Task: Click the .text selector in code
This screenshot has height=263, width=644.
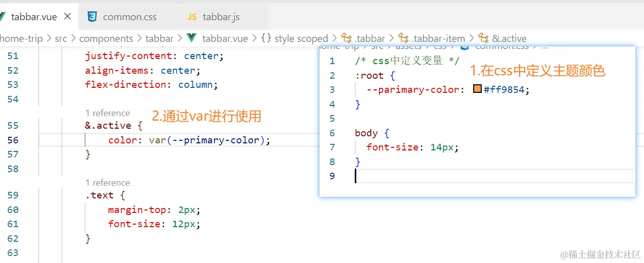Action: pos(99,195)
